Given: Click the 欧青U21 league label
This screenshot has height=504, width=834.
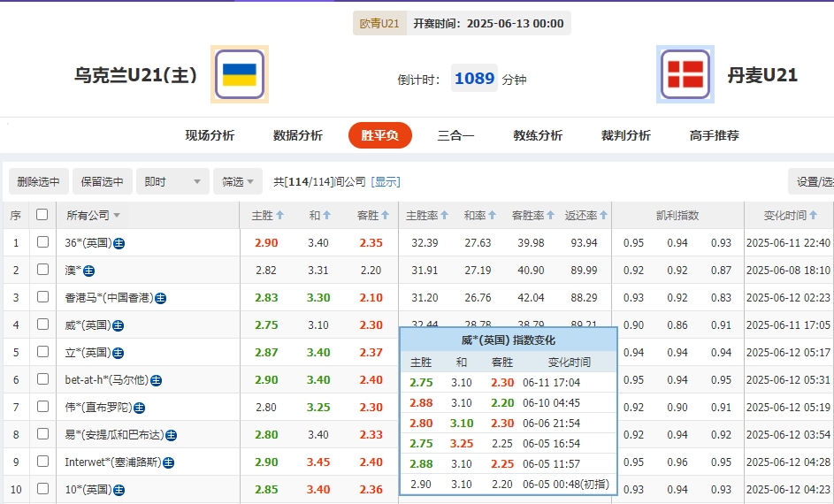Looking at the screenshot, I should (379, 24).
